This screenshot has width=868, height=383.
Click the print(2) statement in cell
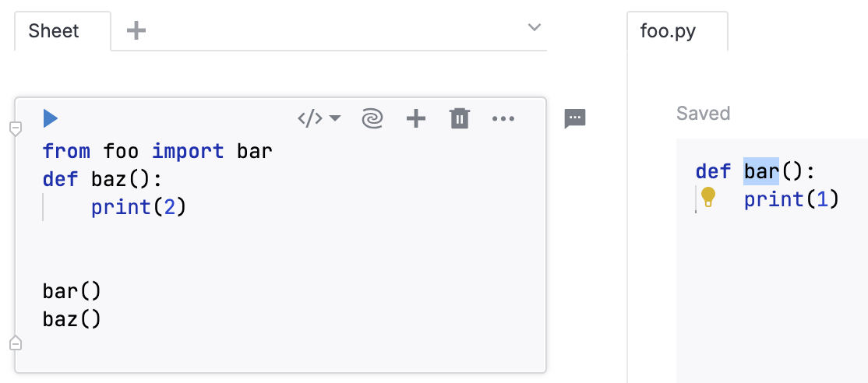coord(139,208)
